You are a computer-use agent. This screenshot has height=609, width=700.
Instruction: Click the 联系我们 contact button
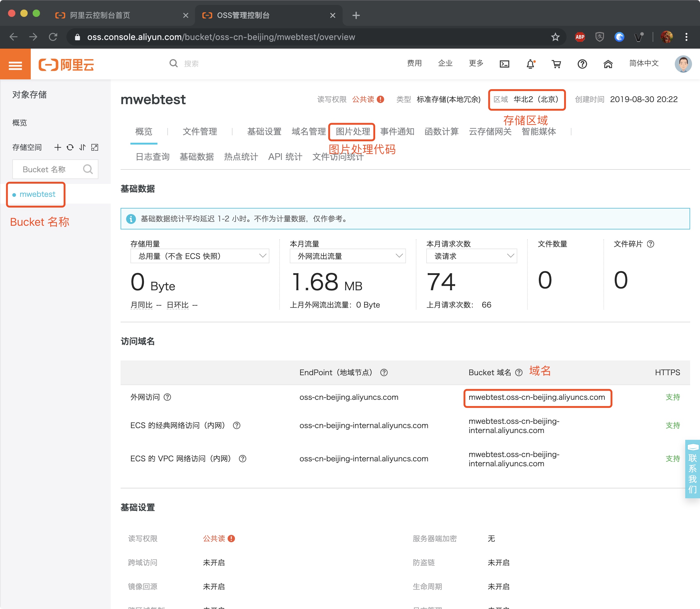692,469
